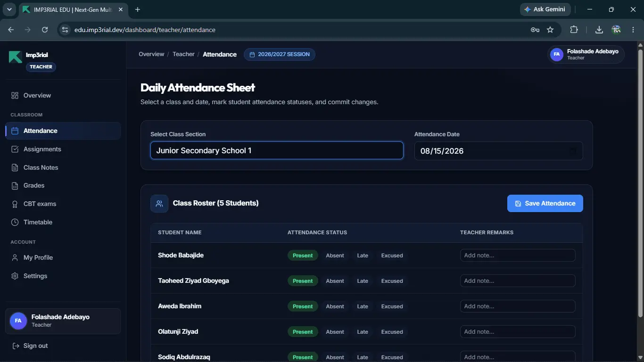Open the Select Class Section dropdown

[277, 151]
